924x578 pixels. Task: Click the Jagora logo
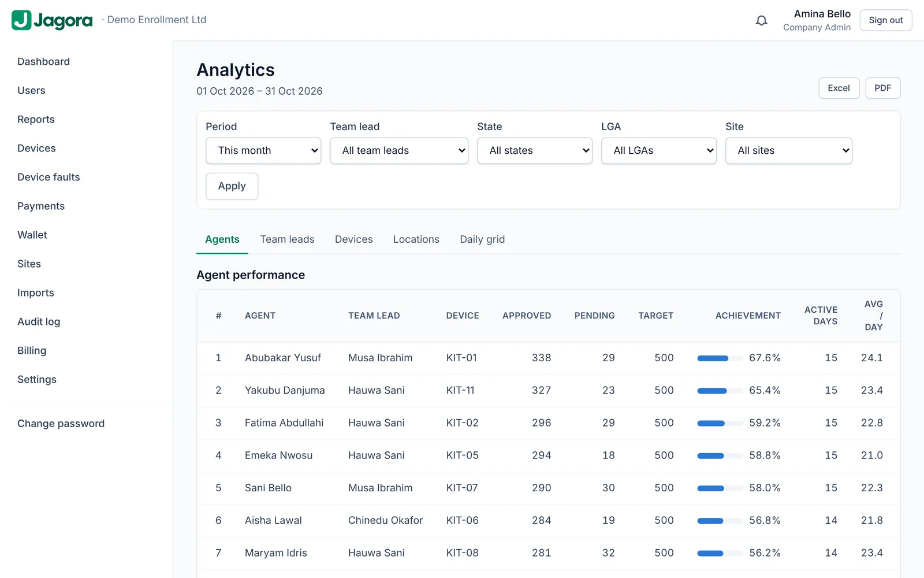click(52, 20)
